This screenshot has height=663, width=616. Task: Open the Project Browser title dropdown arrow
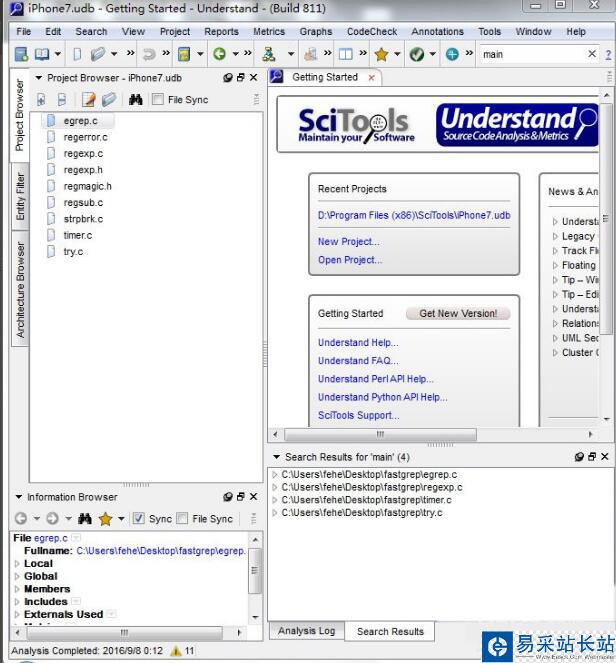[x=38, y=78]
